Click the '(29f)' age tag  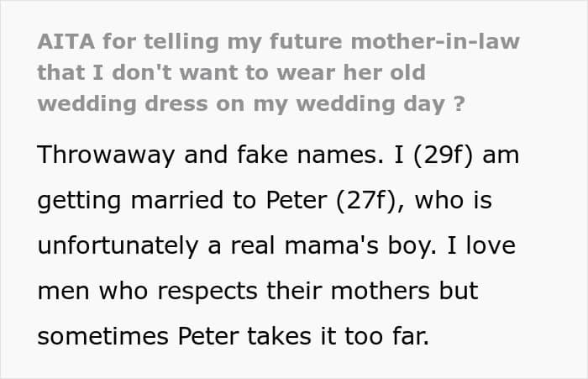pyautogui.click(x=444, y=155)
